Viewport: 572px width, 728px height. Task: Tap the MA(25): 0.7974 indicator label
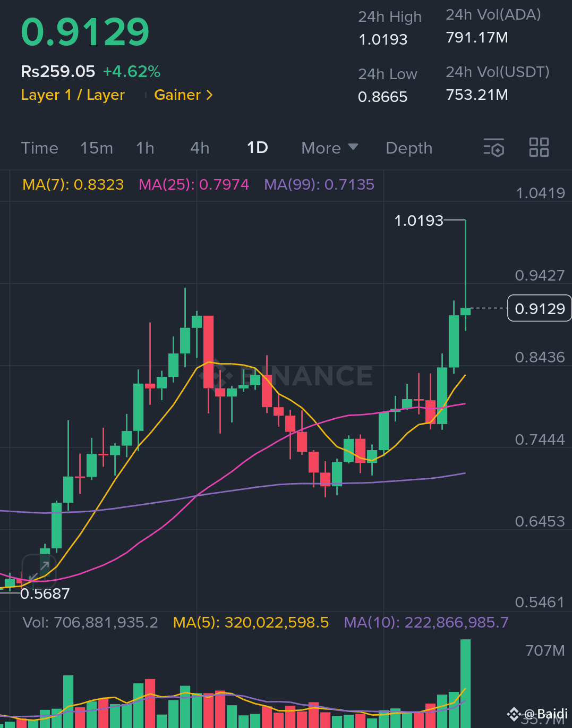click(194, 184)
